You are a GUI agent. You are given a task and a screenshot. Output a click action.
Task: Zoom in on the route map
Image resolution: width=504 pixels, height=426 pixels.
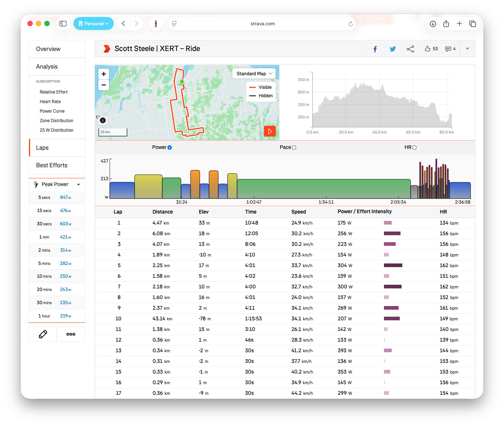(104, 74)
